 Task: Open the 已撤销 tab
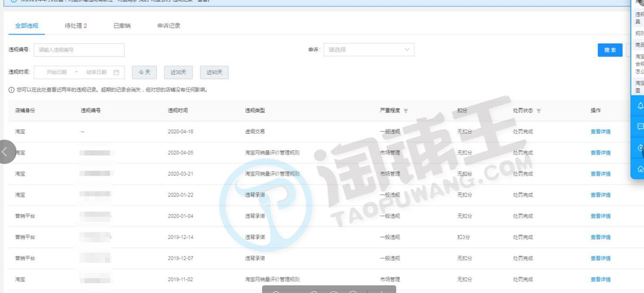[x=121, y=26]
